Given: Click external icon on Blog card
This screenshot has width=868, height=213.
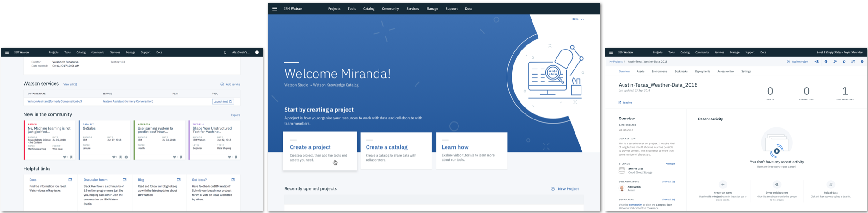Looking at the screenshot, I should pyautogui.click(x=179, y=180).
